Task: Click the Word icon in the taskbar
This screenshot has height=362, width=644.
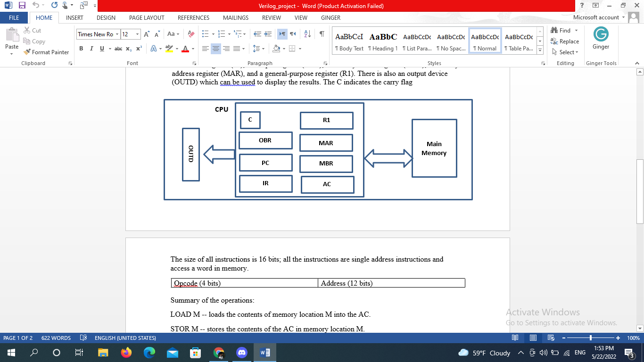Action: [264, 352]
